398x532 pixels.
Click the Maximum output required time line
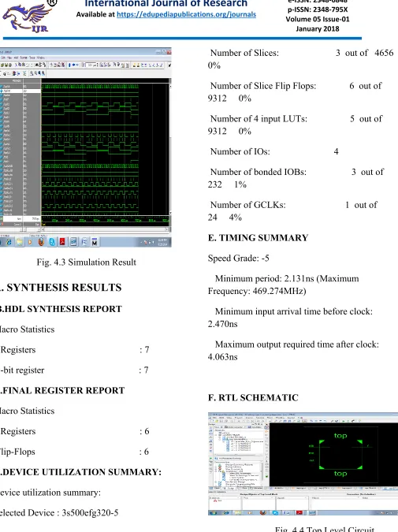pyautogui.click(x=297, y=344)
